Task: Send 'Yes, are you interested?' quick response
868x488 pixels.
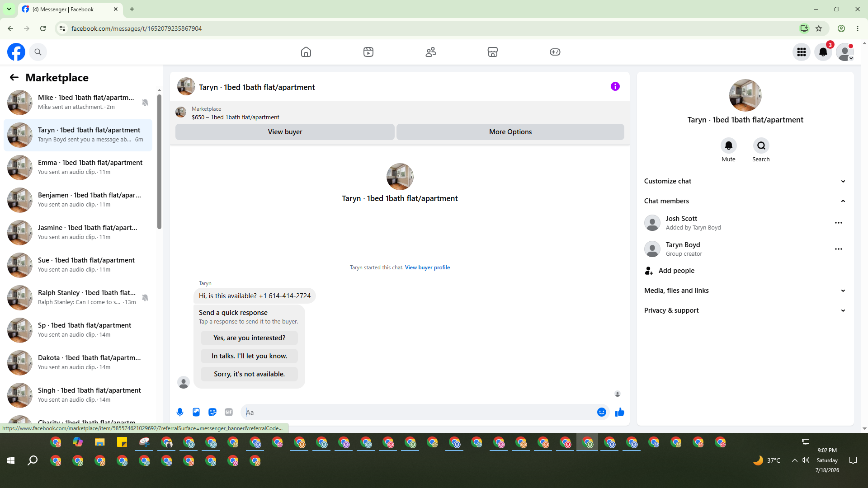Action: [x=249, y=338]
